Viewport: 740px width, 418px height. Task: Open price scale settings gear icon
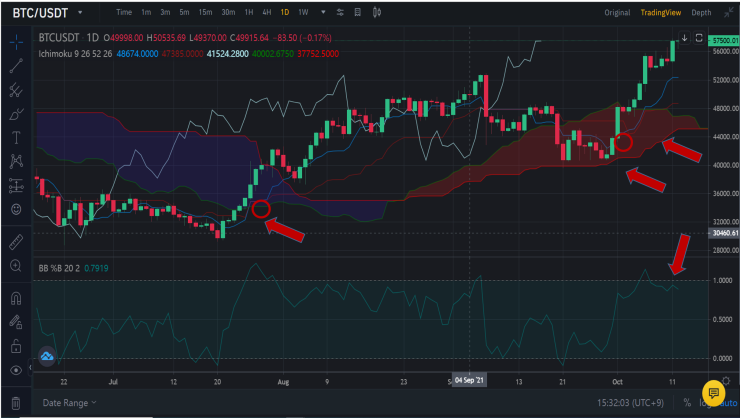pyautogui.click(x=726, y=381)
